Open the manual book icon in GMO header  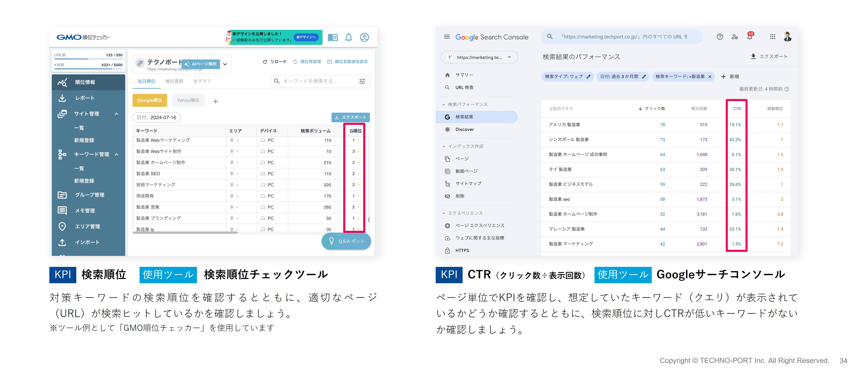[x=332, y=37]
